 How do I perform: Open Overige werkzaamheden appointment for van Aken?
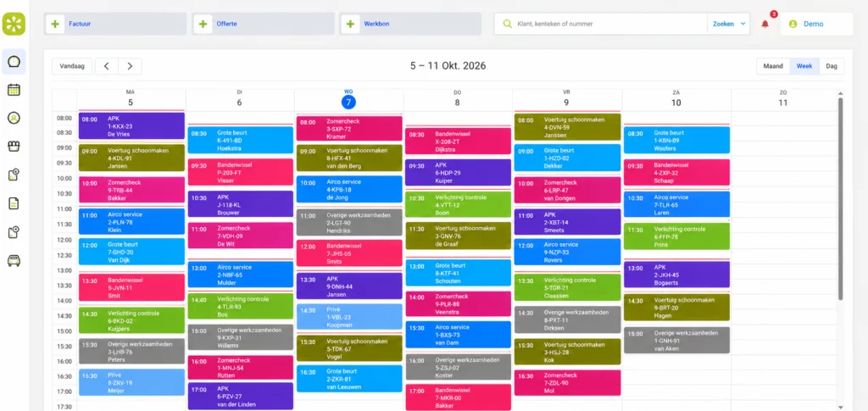(677, 340)
